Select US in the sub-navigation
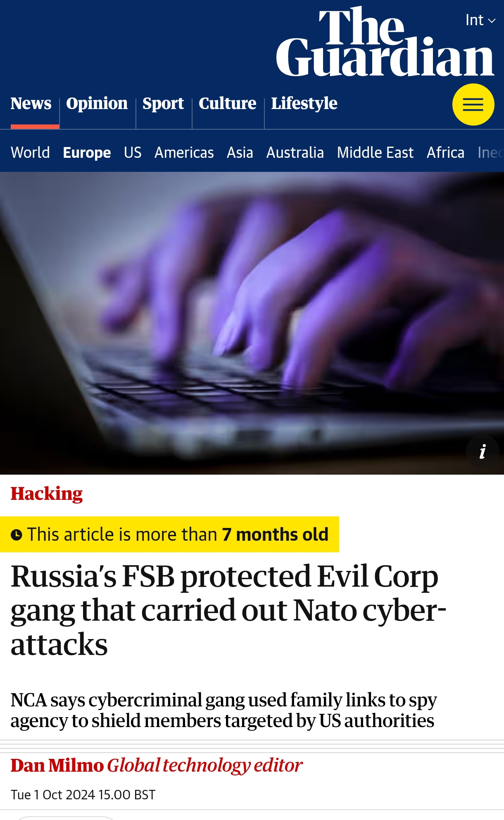The height and width of the screenshot is (820, 504). (x=133, y=152)
